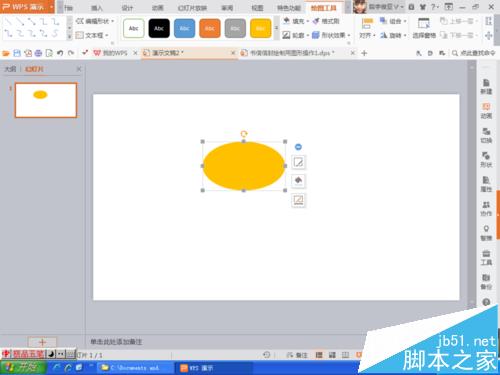The width and height of the screenshot is (500, 375).
Task: Open the WPS Presentation application menu
Action: coord(27,7)
